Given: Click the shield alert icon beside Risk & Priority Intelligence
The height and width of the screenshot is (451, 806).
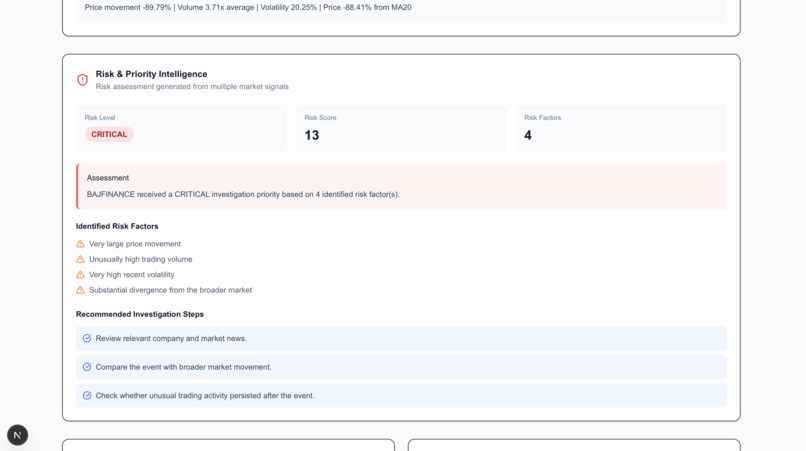Looking at the screenshot, I should pyautogui.click(x=82, y=80).
